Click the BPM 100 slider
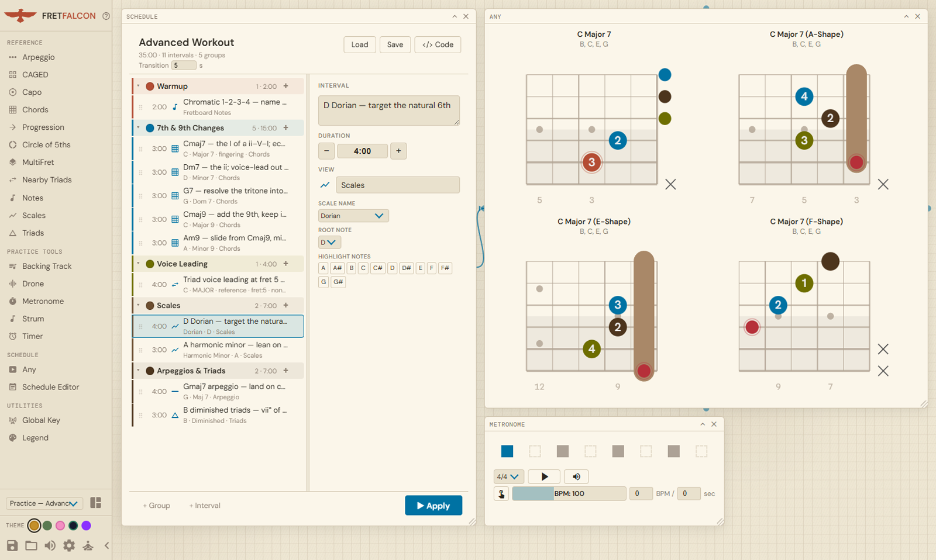The height and width of the screenshot is (560, 936). (x=569, y=494)
